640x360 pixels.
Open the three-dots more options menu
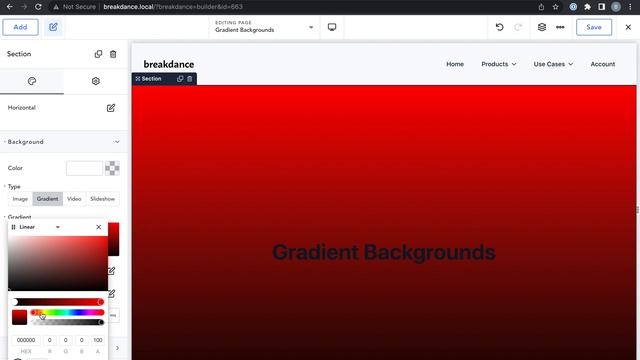560,27
